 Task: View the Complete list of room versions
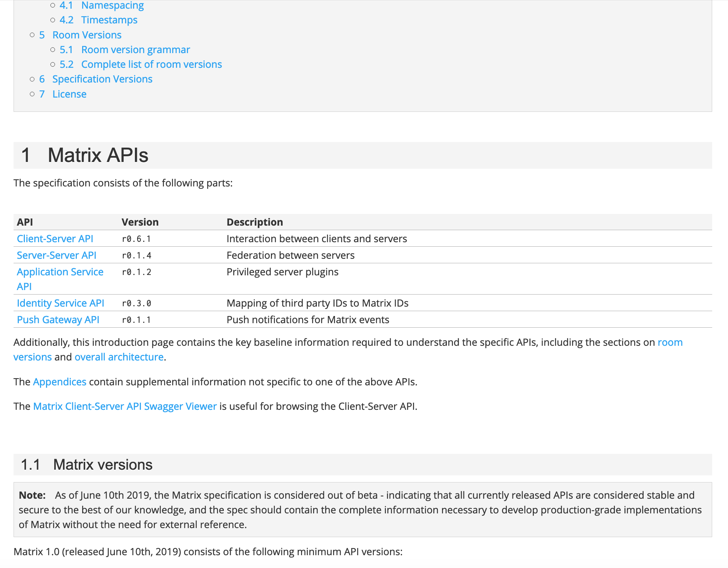click(x=151, y=64)
